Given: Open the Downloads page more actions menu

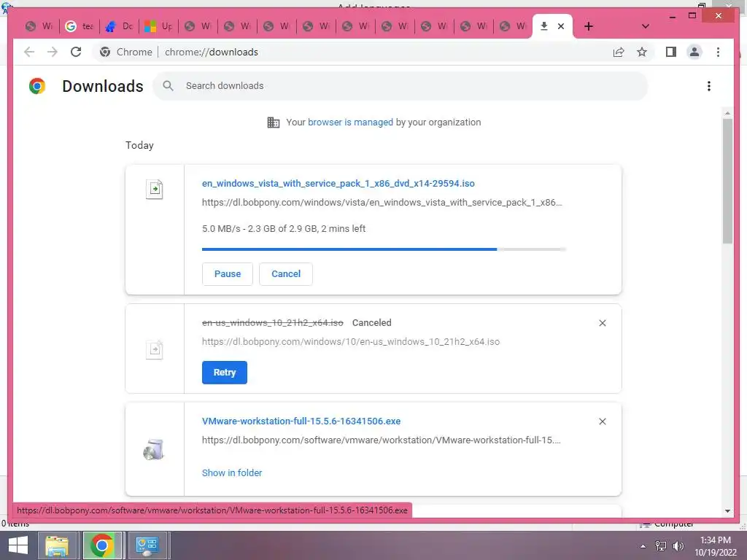Looking at the screenshot, I should 709,86.
